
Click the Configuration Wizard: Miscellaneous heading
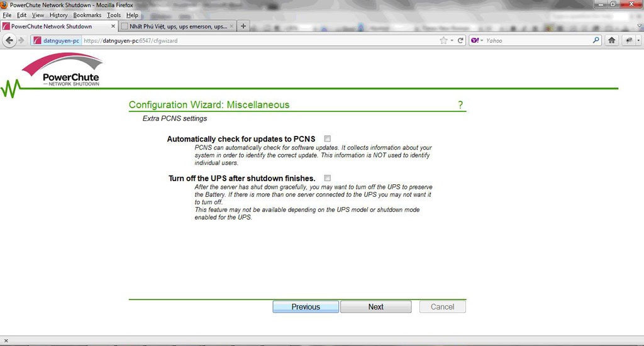point(209,105)
